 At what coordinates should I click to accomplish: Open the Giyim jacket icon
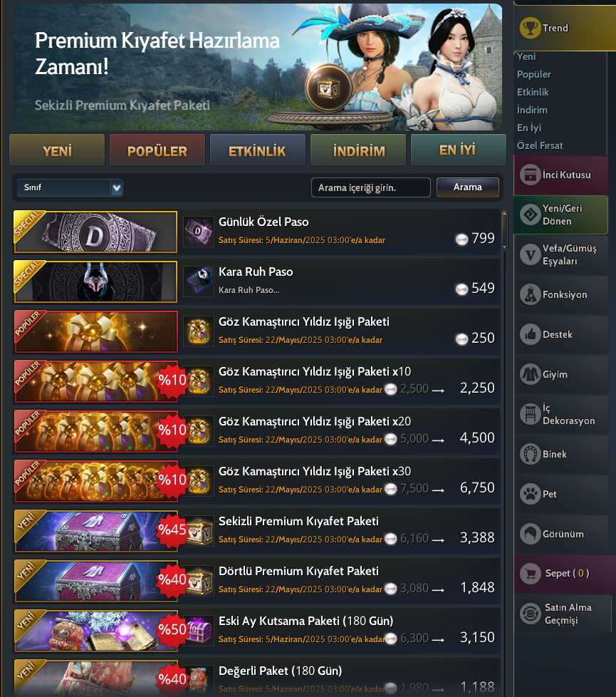click(531, 374)
